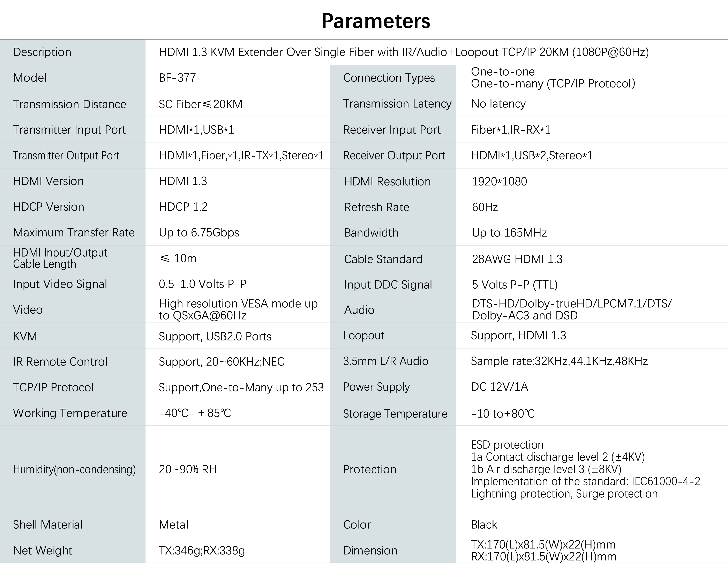Click the BF-377 model value
This screenshot has height=563, width=728.
(x=177, y=78)
